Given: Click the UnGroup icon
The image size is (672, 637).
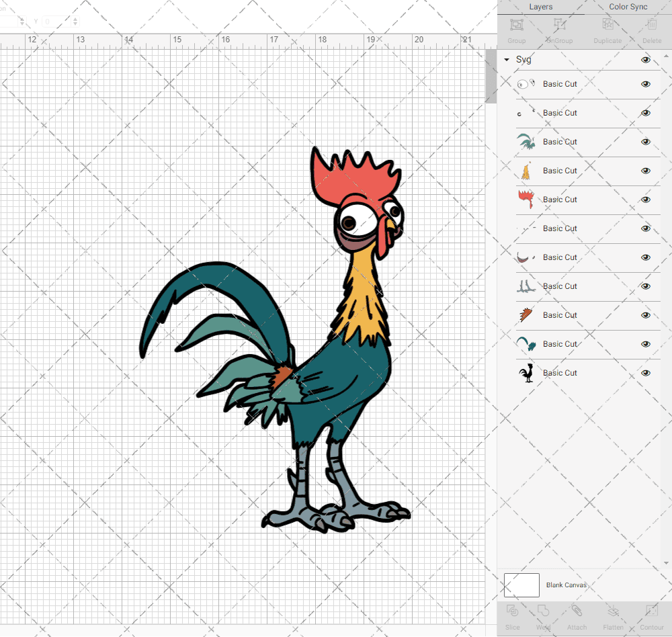Looking at the screenshot, I should (560, 25).
